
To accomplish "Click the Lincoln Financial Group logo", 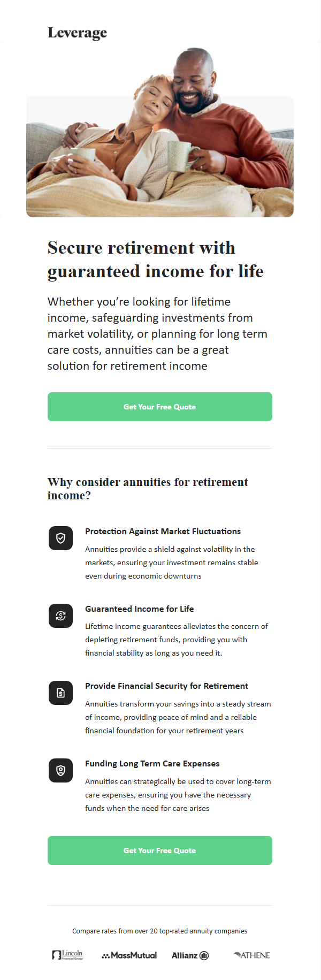I will [x=68, y=955].
